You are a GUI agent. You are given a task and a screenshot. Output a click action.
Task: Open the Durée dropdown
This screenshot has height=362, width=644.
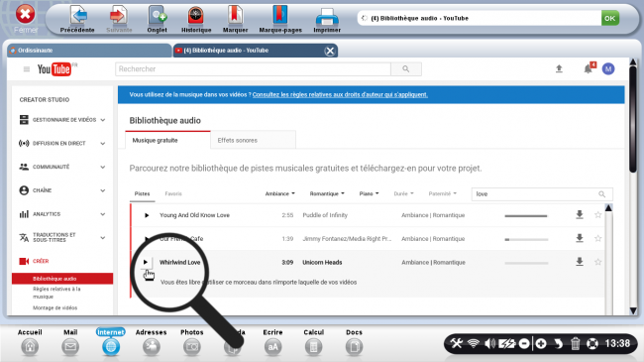[403, 193]
